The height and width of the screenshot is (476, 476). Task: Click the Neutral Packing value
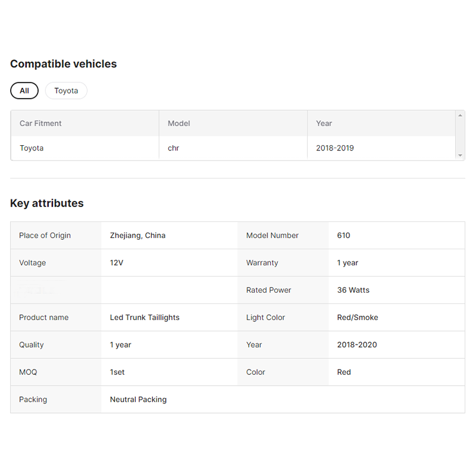(x=138, y=399)
